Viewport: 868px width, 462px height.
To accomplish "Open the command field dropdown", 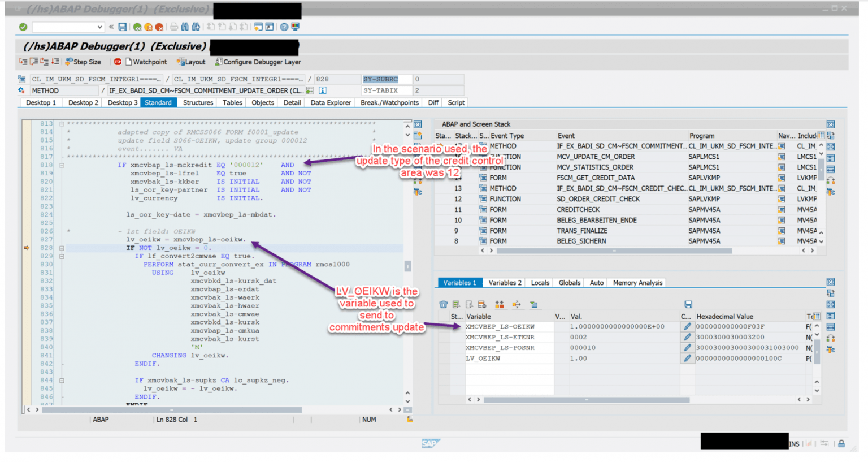I will point(99,27).
